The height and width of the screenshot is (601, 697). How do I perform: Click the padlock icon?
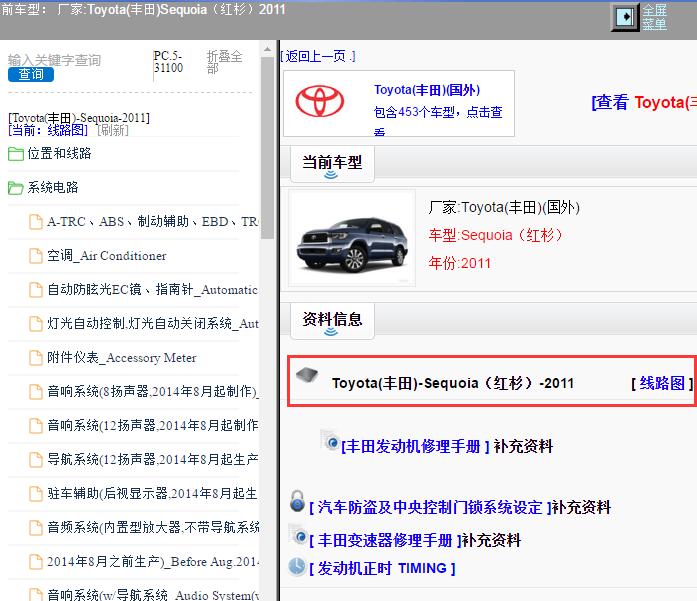pos(297,501)
